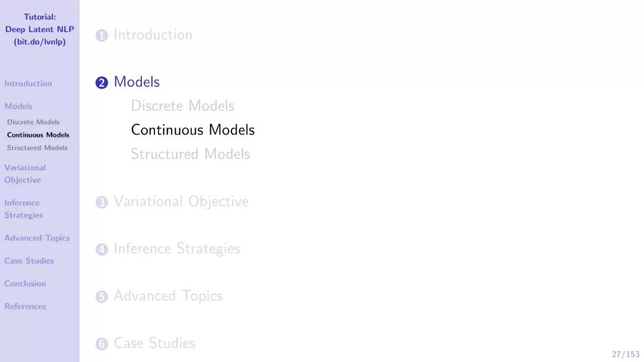
Task: Click the numbered circle 1 beside Introduction
Action: click(x=101, y=35)
